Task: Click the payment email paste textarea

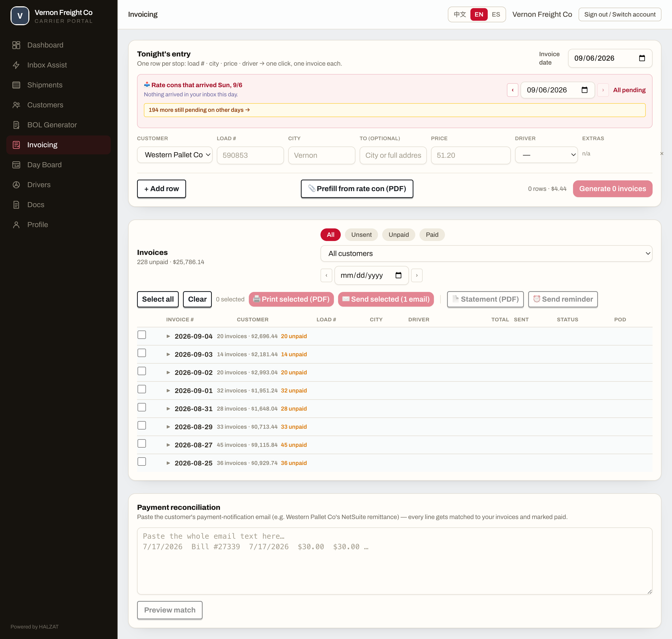Action: coord(395,561)
